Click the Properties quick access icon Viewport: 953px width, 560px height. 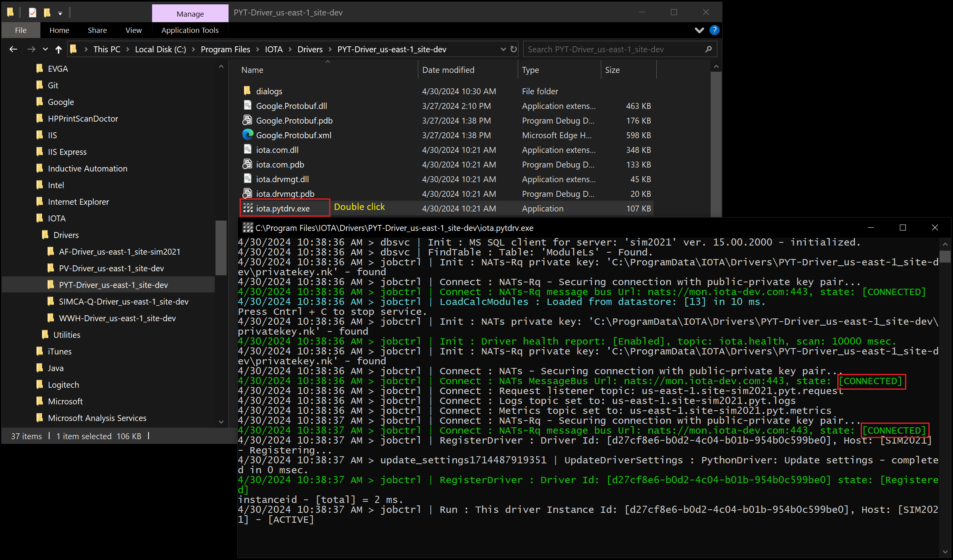pos(33,13)
